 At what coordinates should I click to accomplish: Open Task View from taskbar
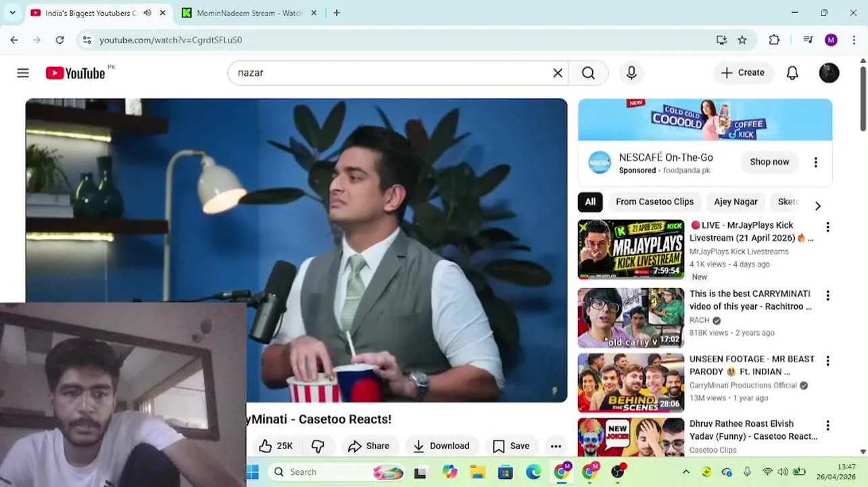pos(420,471)
